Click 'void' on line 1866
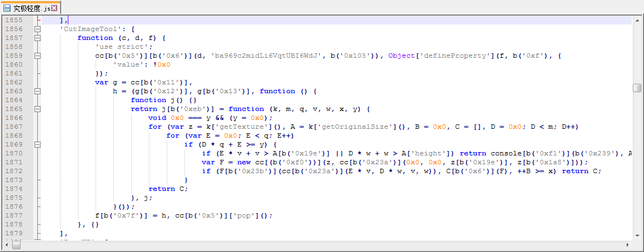 [x=157, y=118]
